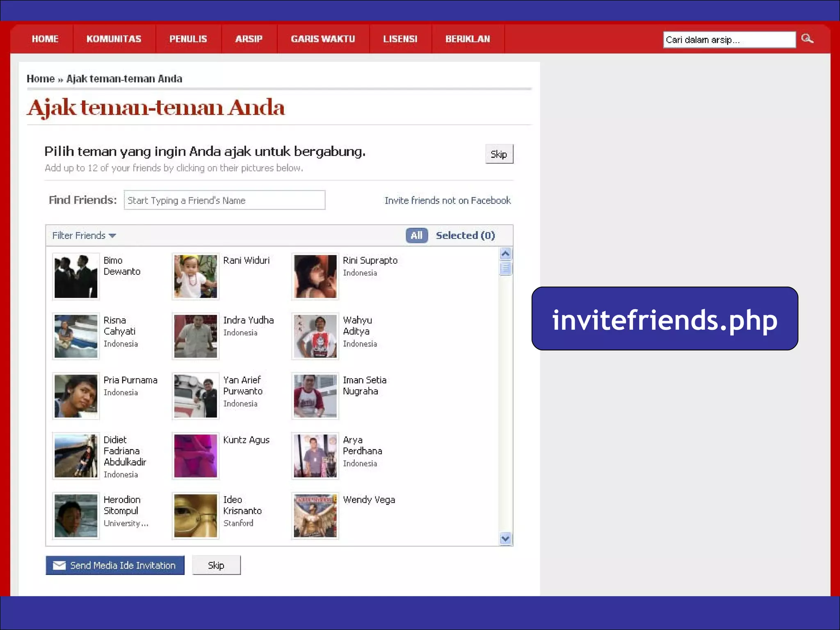Select Didiet Fadriana Abdulkadir's picture
Screen dimensions: 840x630
[x=76, y=456]
